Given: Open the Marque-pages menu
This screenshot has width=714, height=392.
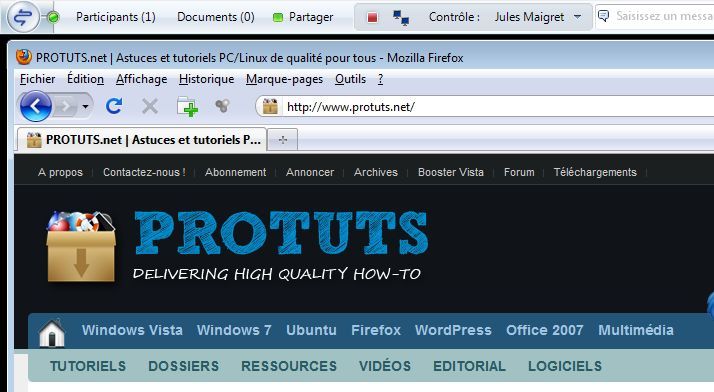Looking at the screenshot, I should [284, 79].
